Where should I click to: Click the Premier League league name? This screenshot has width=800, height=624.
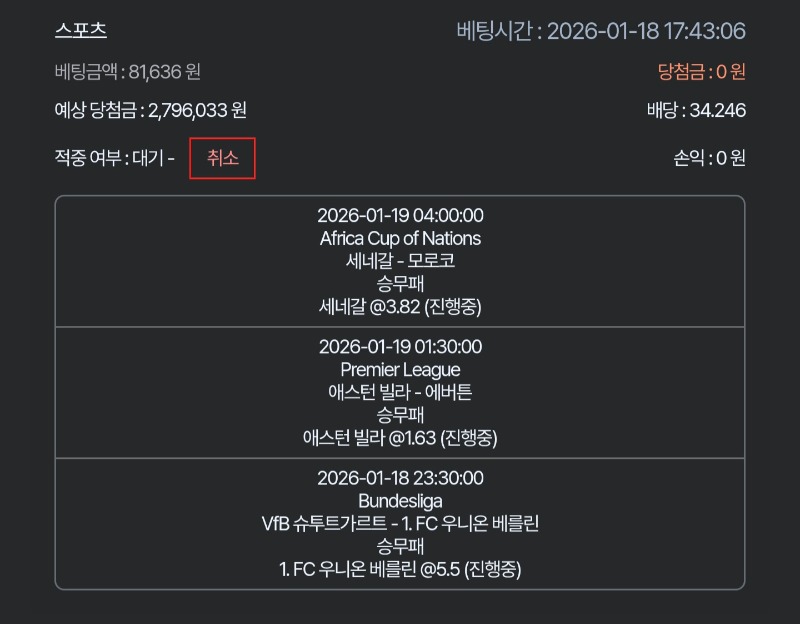[400, 369]
